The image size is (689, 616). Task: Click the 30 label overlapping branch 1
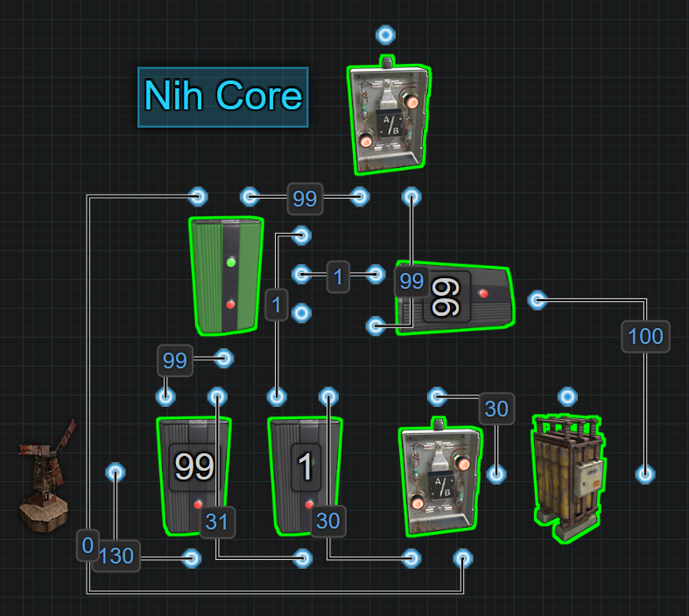click(327, 521)
